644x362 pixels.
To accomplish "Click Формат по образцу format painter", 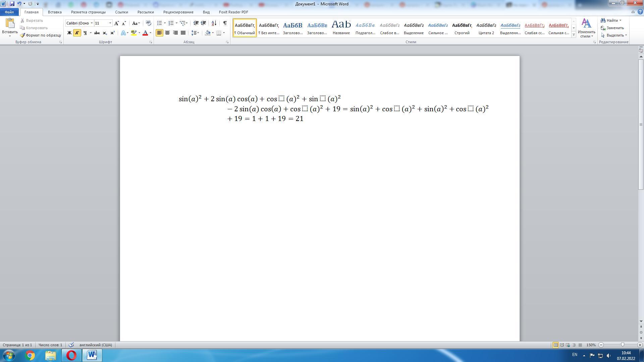I will pos(41,35).
